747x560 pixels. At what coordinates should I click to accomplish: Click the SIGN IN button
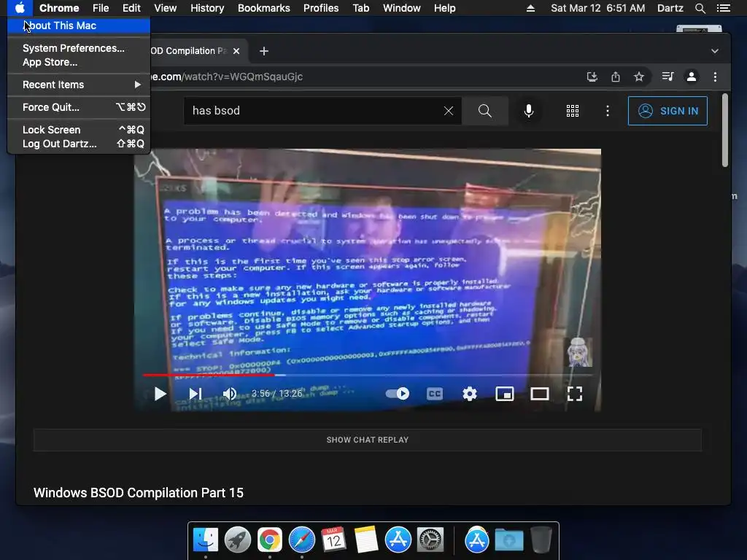tap(667, 111)
